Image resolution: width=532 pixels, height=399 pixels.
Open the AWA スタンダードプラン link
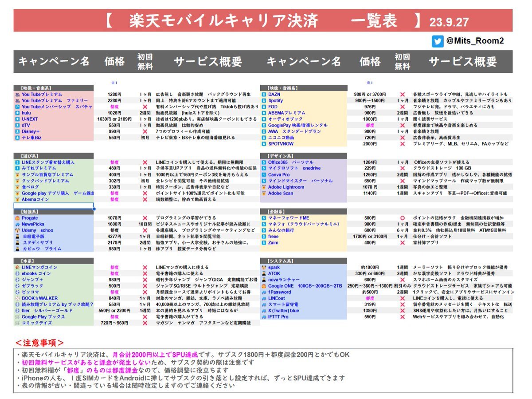click(x=295, y=132)
